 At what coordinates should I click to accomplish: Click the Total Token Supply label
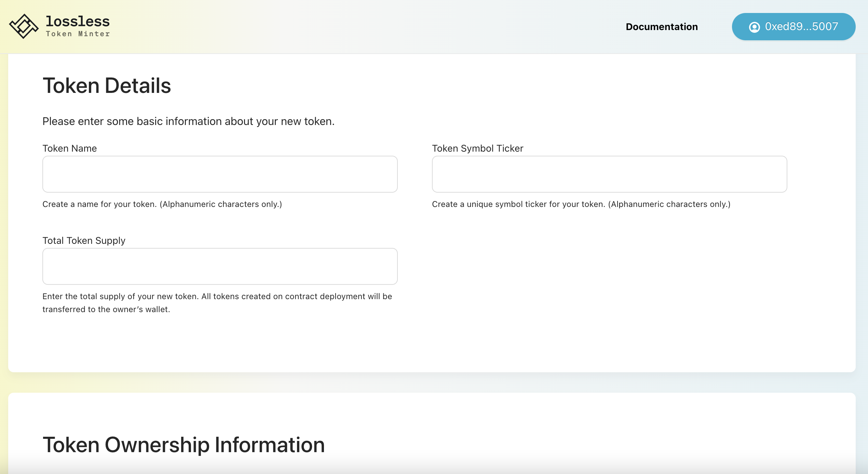coord(84,240)
